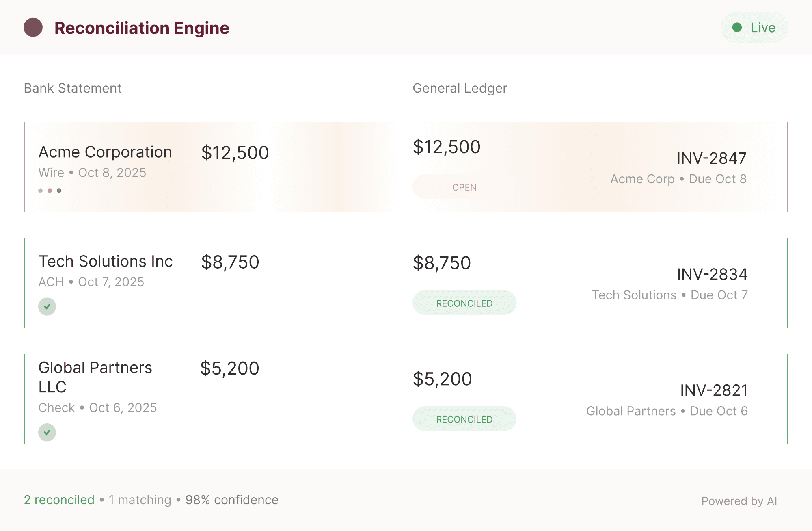
Task: Click the OPEN status badge for INV-2847
Action: coord(464,187)
